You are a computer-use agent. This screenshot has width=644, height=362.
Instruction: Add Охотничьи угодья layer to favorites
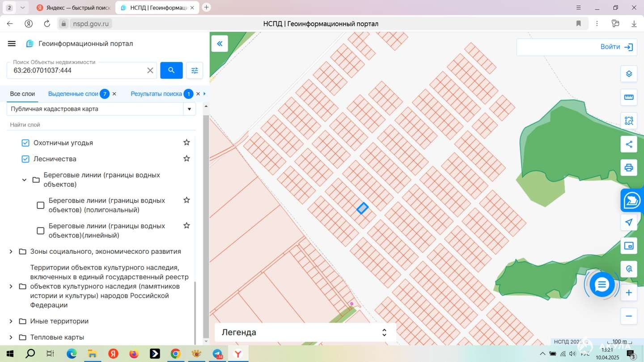click(186, 143)
